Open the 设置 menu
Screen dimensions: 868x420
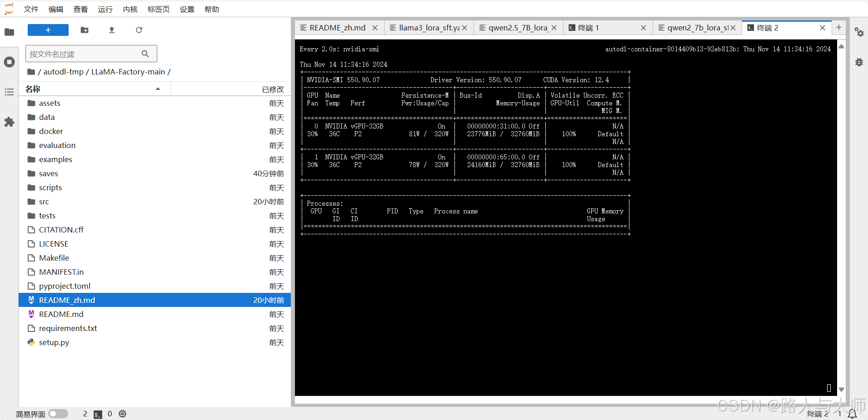pos(187,9)
